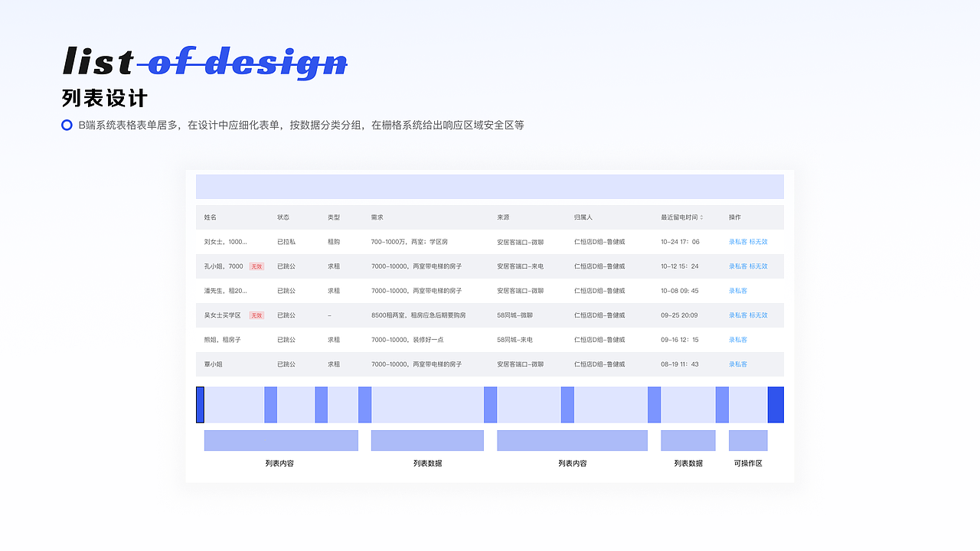
Task: Click the time 08-19 11:43
Action: coord(680,364)
